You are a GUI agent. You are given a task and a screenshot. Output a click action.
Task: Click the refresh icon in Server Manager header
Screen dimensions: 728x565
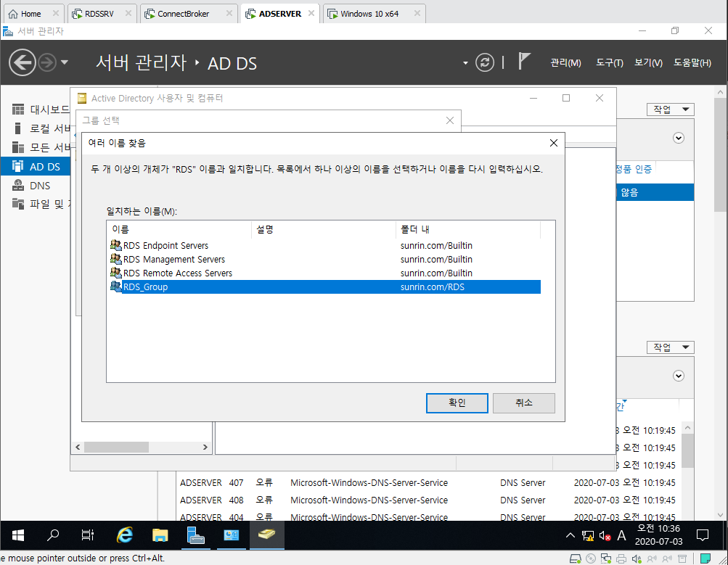click(485, 62)
